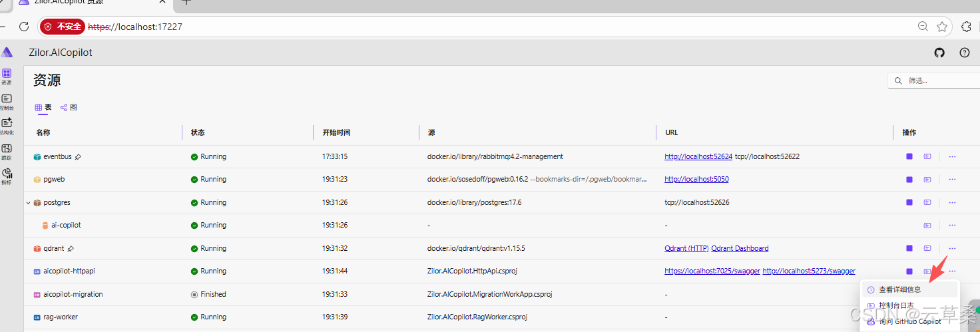This screenshot has height=332, width=980.
Task: Open the http://localhost:5050 pgweb link
Action: pyautogui.click(x=696, y=180)
